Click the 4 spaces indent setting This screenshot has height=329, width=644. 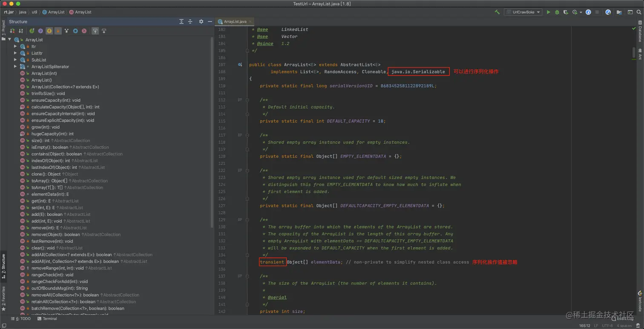624,326
